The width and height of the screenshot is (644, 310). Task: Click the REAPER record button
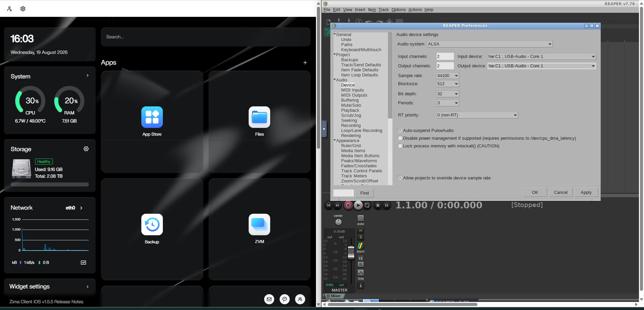(348, 205)
